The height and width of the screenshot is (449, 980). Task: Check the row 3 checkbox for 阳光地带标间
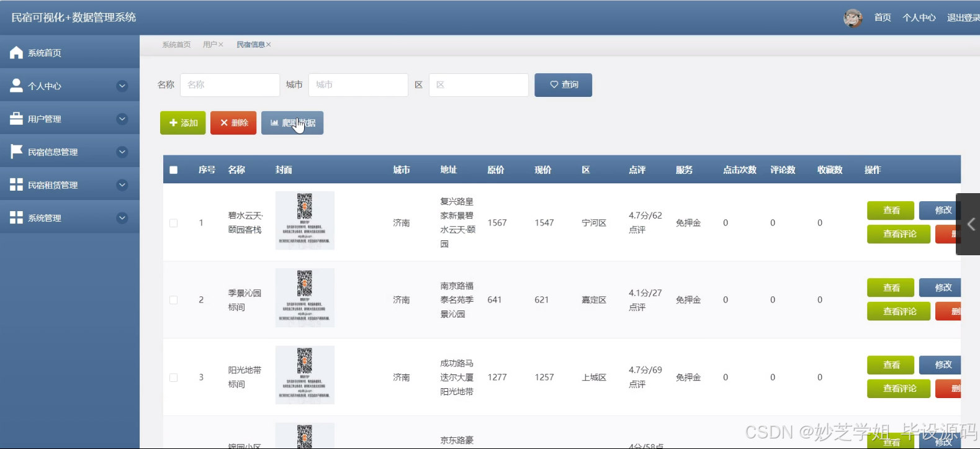pos(174,378)
